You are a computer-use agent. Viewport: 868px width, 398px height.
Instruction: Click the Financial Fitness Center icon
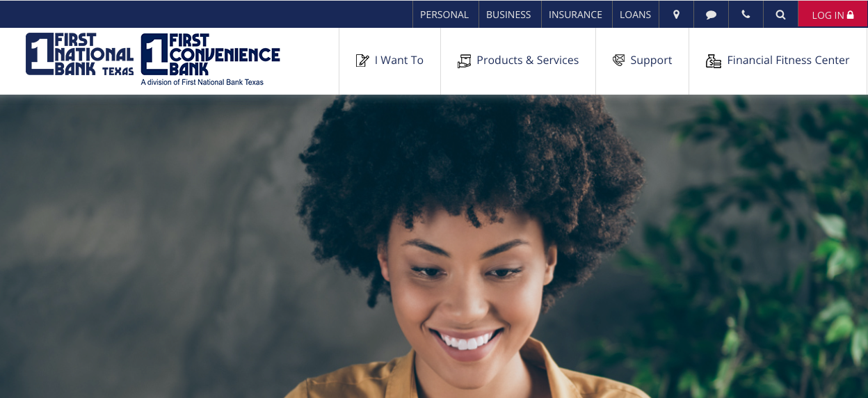[714, 61]
